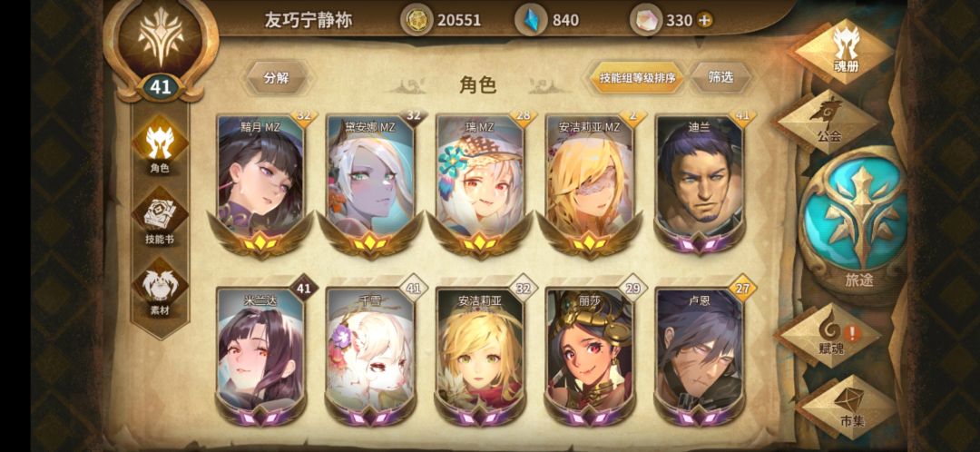Switch to the 素材 materials tab
Viewport: 980px width, 452px height.
click(x=160, y=288)
